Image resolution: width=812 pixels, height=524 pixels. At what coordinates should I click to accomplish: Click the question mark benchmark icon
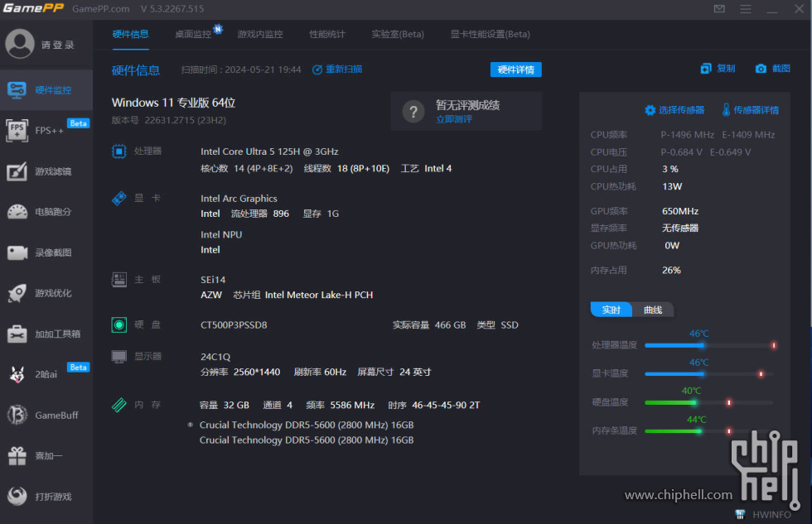413,111
